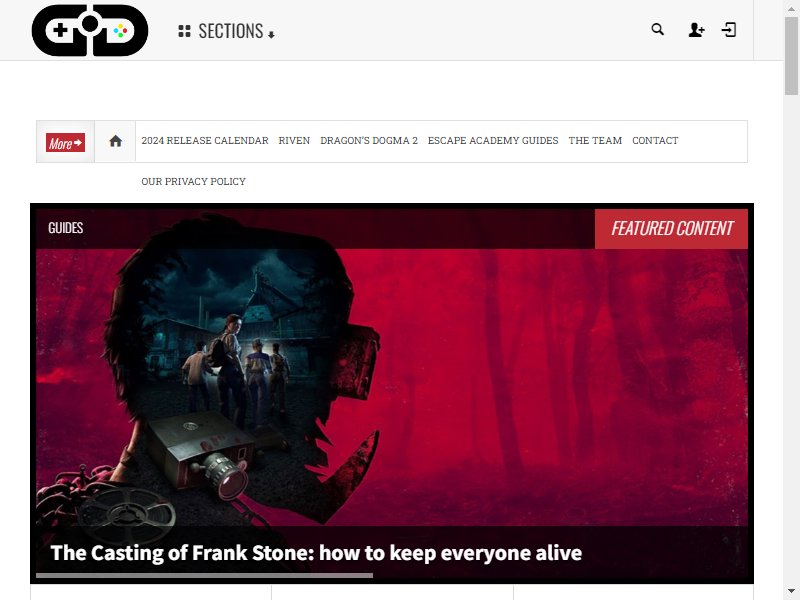Open the Contact page

point(655,140)
